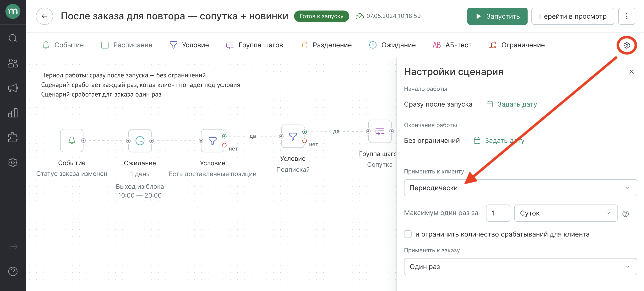The height and width of the screenshot is (291, 644).
Task: Open the save timestamp 07.05.2024 link
Action: (393, 16)
